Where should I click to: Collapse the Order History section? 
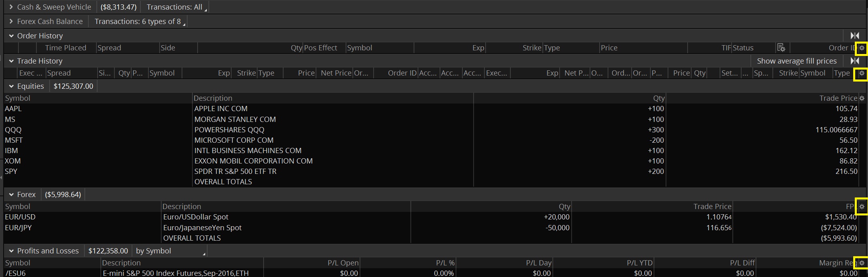(11, 36)
